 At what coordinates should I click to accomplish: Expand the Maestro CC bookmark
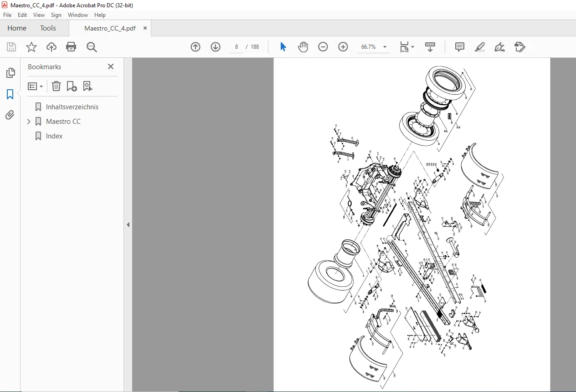click(x=29, y=122)
